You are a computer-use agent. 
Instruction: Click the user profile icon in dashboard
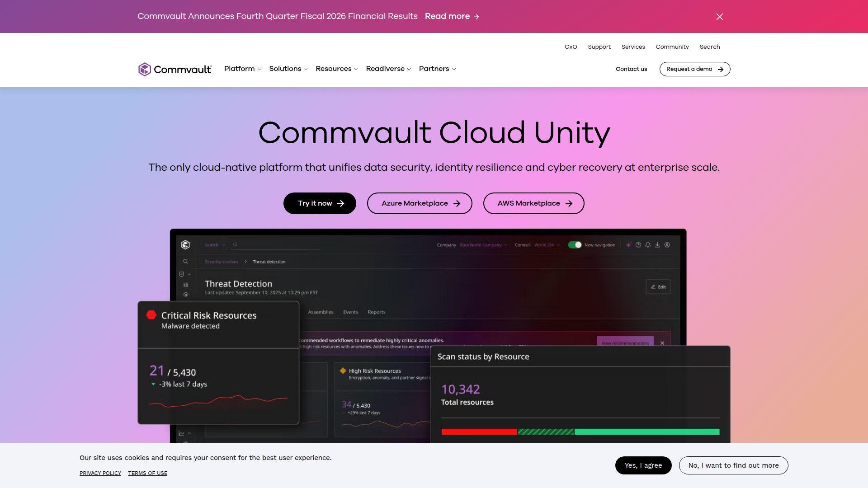click(x=667, y=245)
